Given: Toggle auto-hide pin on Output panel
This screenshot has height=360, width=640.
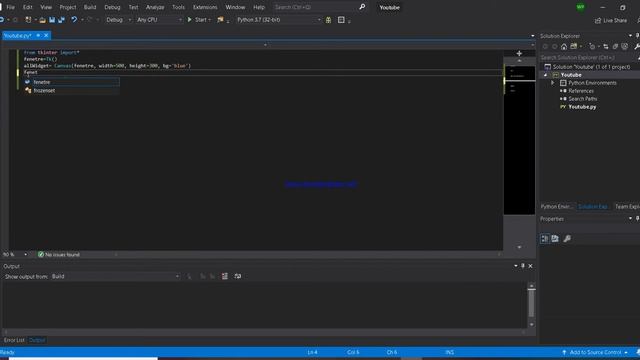Looking at the screenshot, I should 523,266.
